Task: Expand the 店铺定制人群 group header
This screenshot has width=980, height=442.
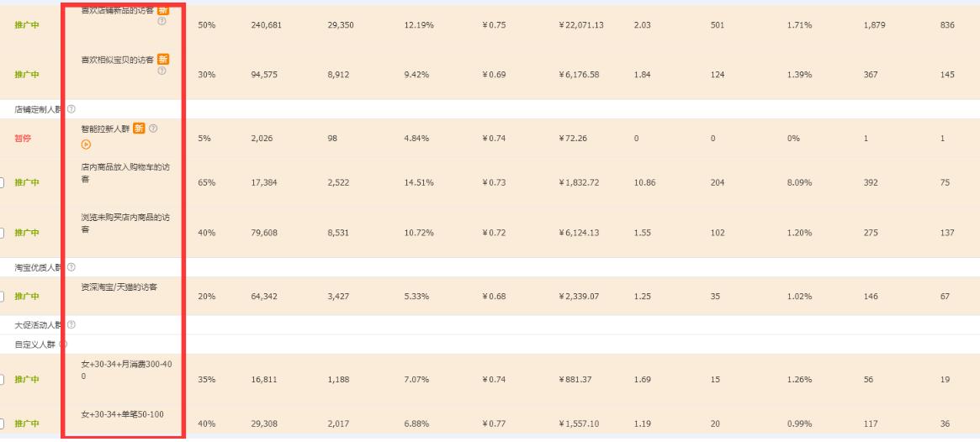Action: tap(38, 109)
